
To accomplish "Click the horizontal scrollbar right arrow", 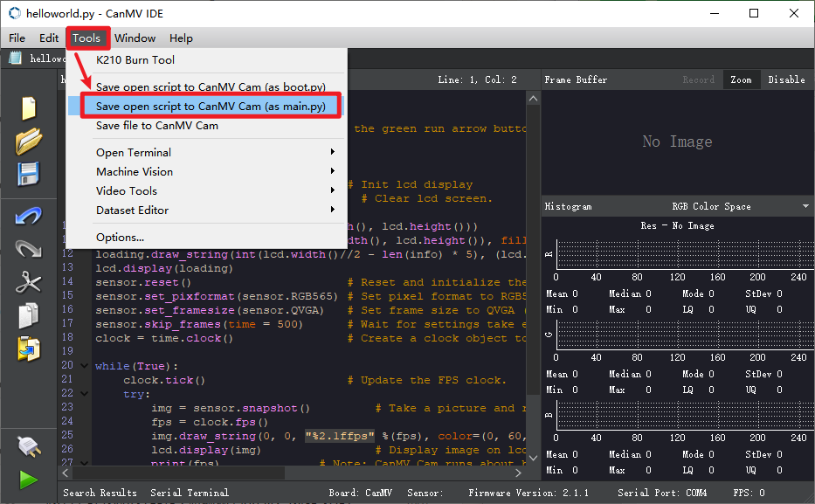I will (x=518, y=473).
